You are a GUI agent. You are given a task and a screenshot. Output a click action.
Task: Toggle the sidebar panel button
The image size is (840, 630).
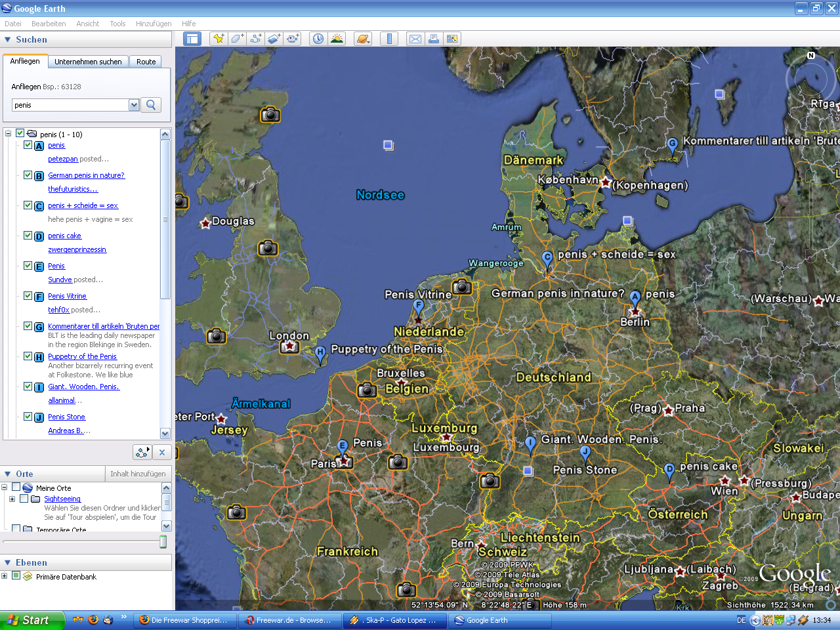[x=192, y=39]
